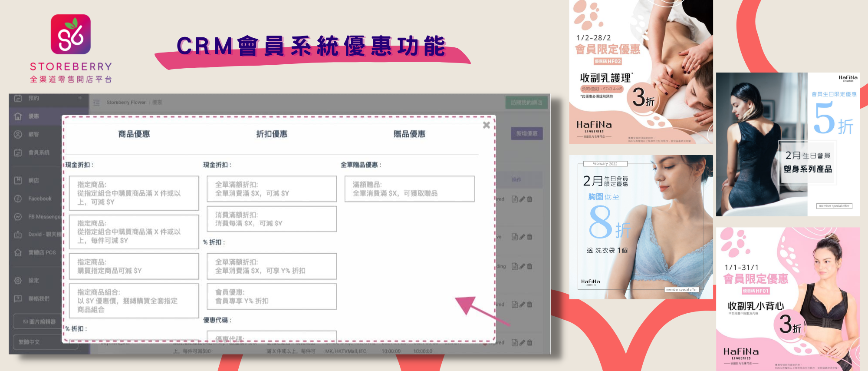Screen dimensions: 868x371
Task: Open the 收副乳護理 3折 promo image
Action: tap(641, 72)
